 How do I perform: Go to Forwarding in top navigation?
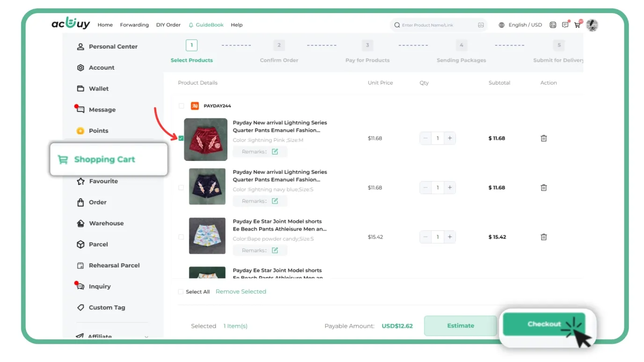point(134,25)
